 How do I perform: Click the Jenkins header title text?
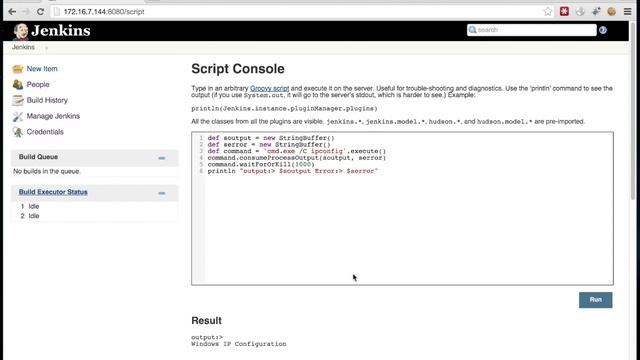[x=61, y=31]
